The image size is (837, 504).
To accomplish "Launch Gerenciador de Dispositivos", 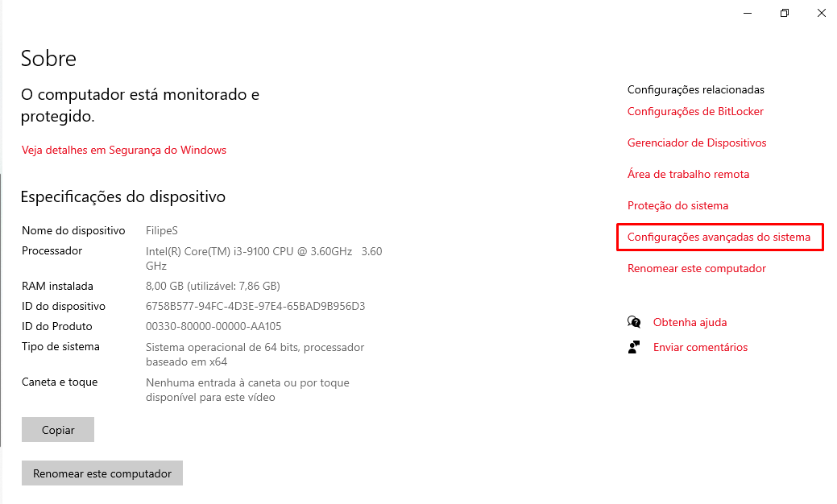I will click(697, 143).
